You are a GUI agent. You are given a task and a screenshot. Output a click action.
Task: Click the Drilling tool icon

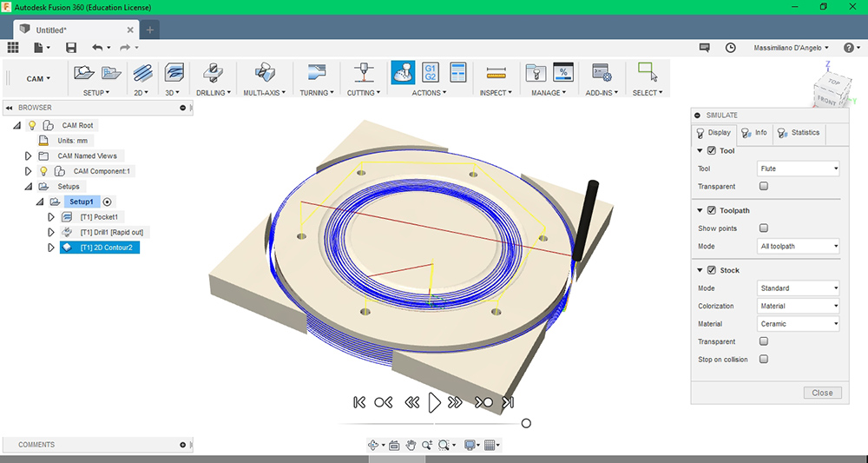coord(214,73)
